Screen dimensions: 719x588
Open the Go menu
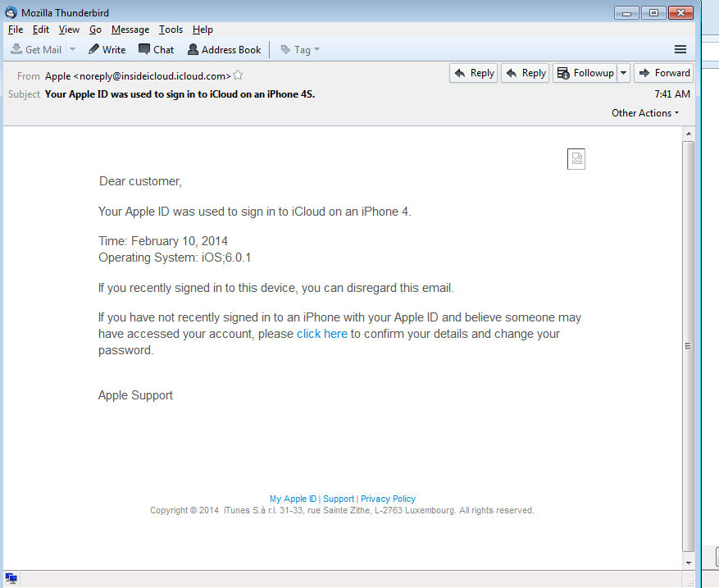pyautogui.click(x=95, y=30)
